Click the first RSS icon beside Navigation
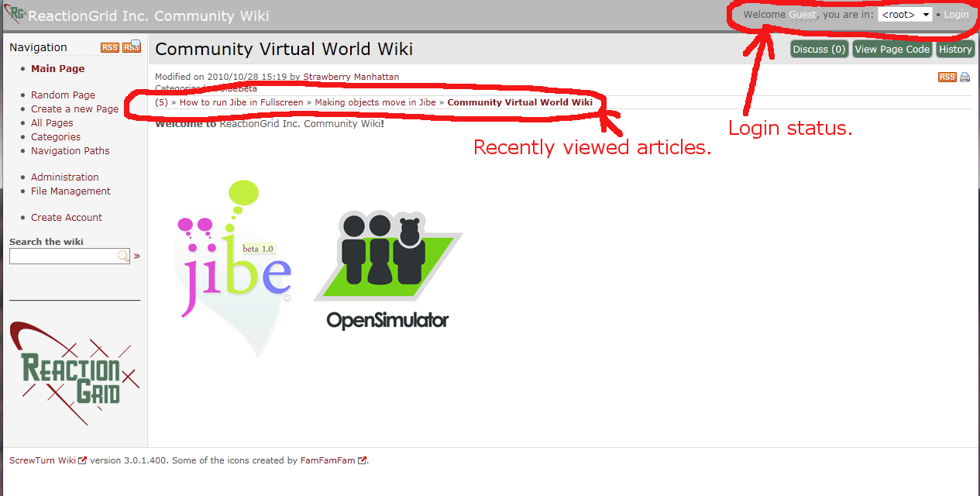Image resolution: width=980 pixels, height=496 pixels. pos(109,48)
